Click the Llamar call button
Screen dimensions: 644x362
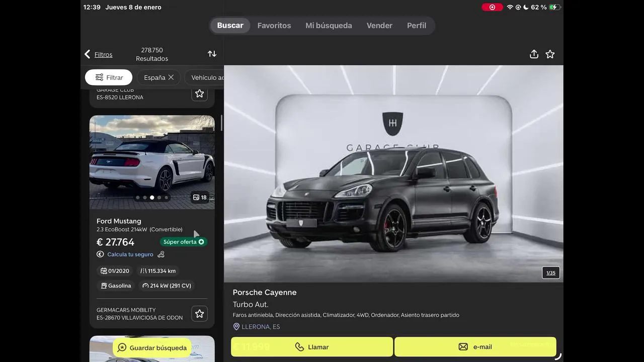tap(312, 347)
